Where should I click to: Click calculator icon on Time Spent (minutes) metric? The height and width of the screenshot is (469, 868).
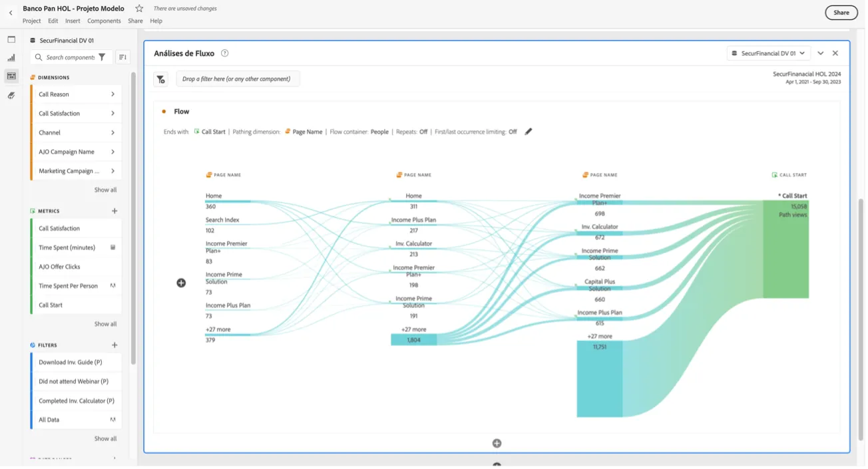(x=113, y=247)
